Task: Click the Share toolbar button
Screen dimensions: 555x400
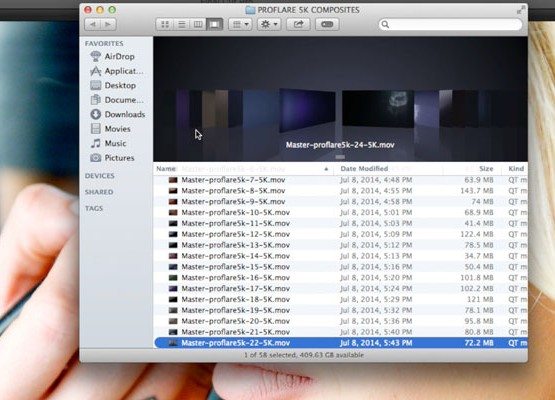Action: (x=298, y=24)
